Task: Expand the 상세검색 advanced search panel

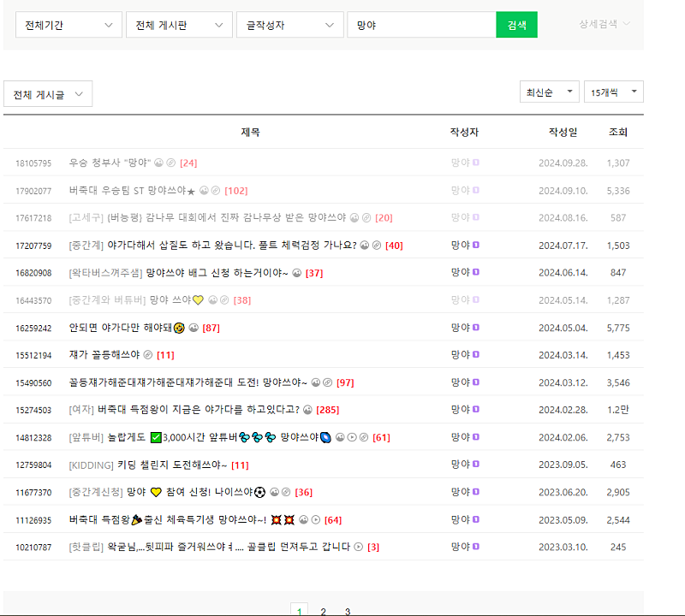Action: click(605, 24)
